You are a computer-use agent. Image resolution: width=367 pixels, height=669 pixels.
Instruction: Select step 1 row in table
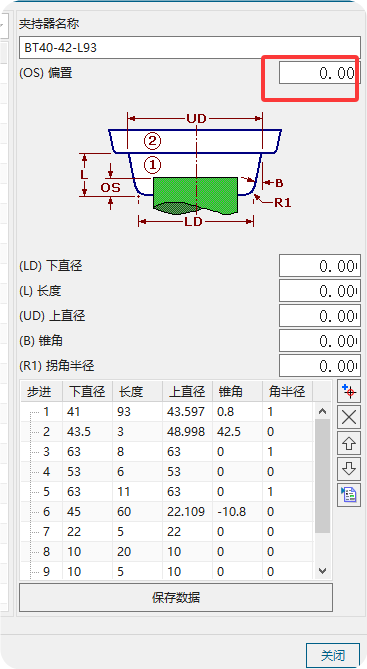pyautogui.click(x=168, y=412)
